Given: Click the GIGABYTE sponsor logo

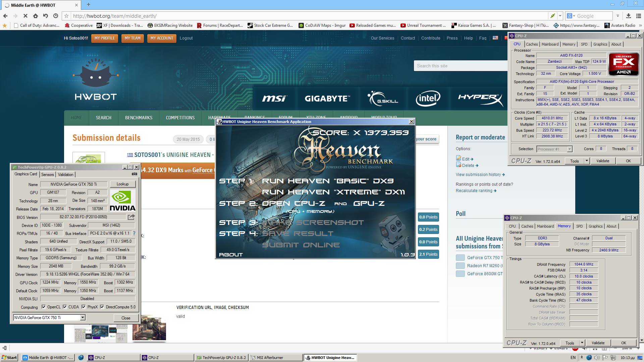Looking at the screenshot, I should 327,98.
